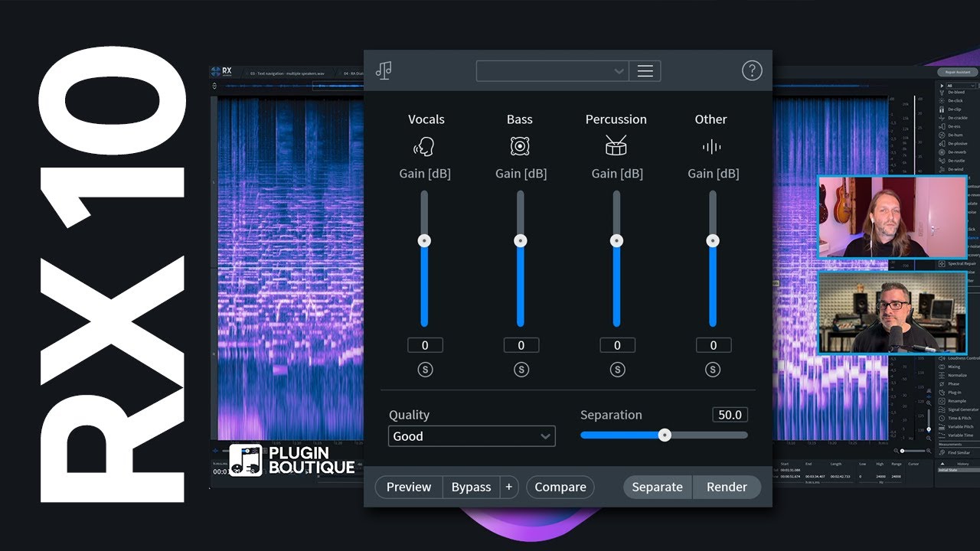The width and height of the screenshot is (980, 551).
Task: Collapse the History panel arrow
Action: click(942, 464)
